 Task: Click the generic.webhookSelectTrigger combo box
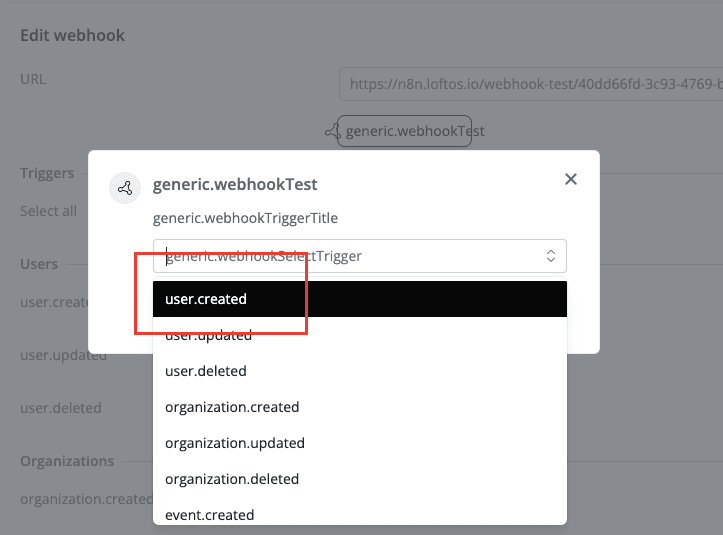tap(350, 256)
